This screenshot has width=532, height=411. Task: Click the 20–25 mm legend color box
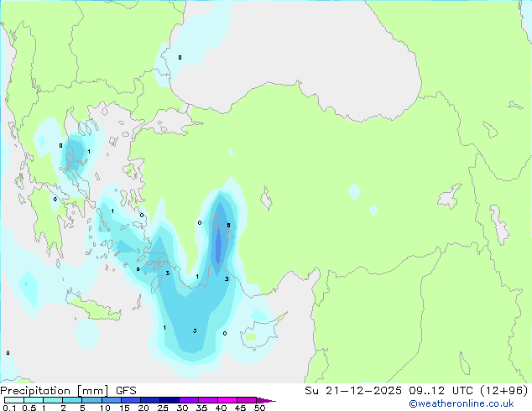(150, 400)
